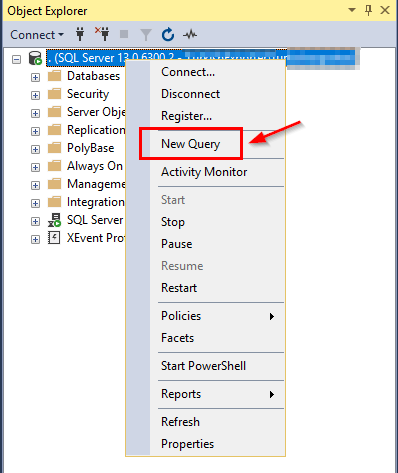The image size is (398, 473).
Task: Select the Always On tree label
Action: point(95,166)
